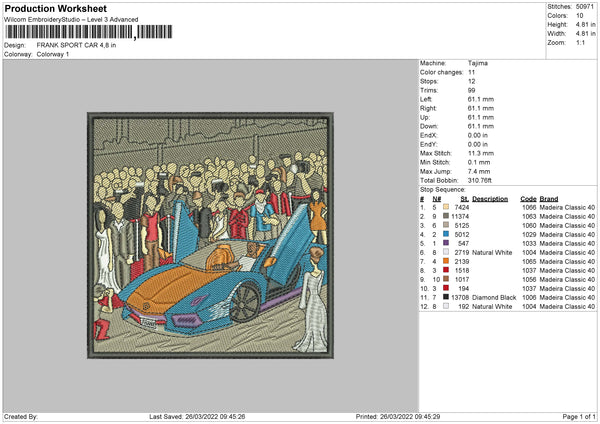Click the 'Up:' measurement label

[425, 117]
